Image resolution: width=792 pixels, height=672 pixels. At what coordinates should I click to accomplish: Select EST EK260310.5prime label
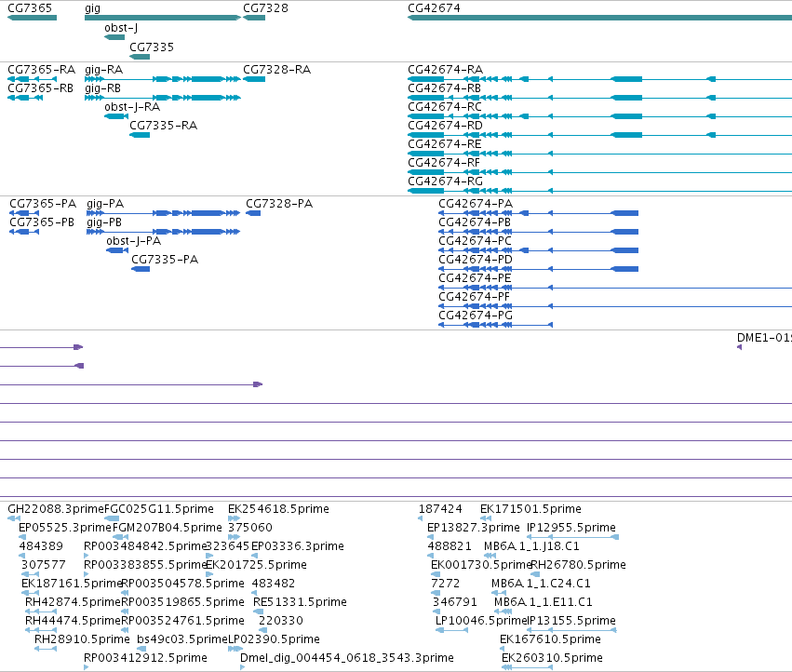552,658
